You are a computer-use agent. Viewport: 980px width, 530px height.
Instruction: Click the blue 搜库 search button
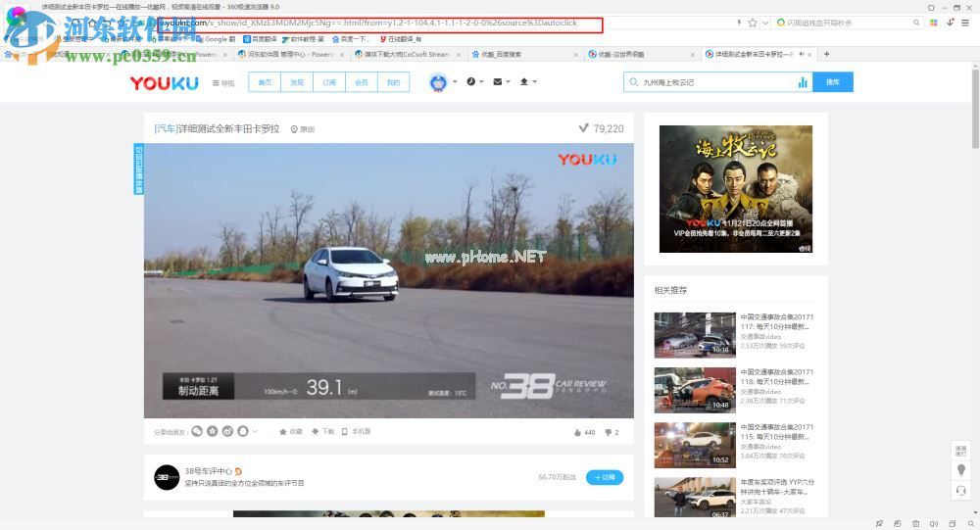point(832,82)
